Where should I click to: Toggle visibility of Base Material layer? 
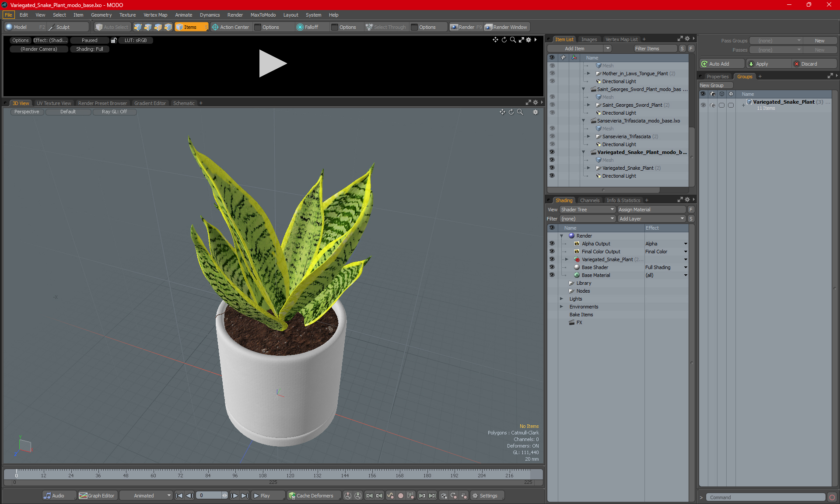click(x=552, y=275)
